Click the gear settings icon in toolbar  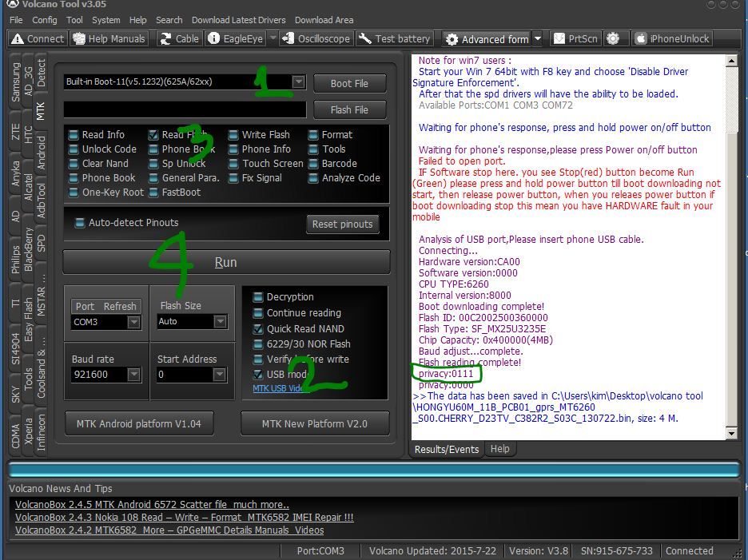coord(613,38)
